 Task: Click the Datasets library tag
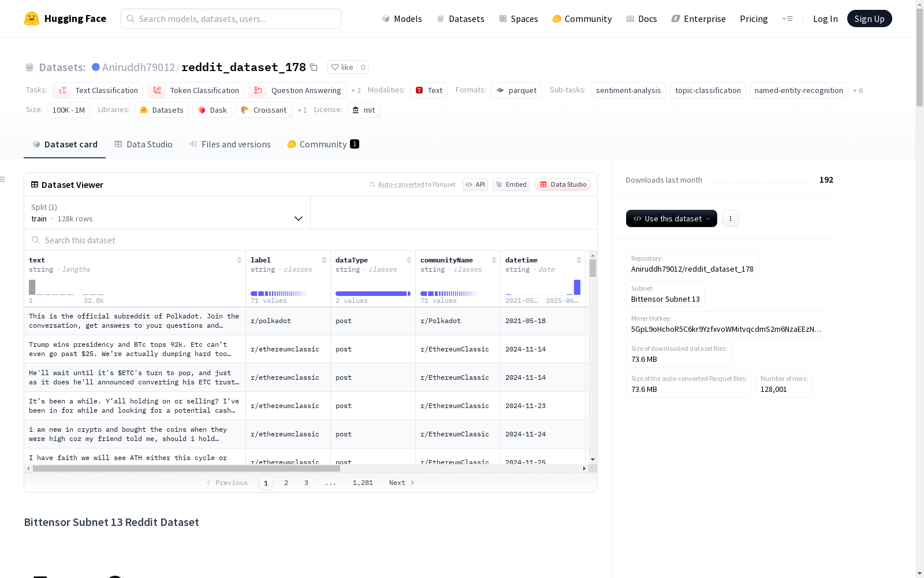point(162,110)
